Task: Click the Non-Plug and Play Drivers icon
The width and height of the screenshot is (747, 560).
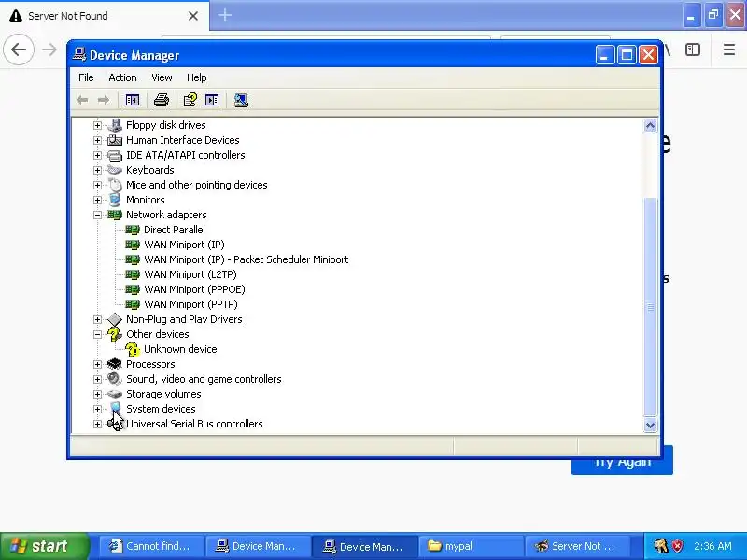Action: 114,319
